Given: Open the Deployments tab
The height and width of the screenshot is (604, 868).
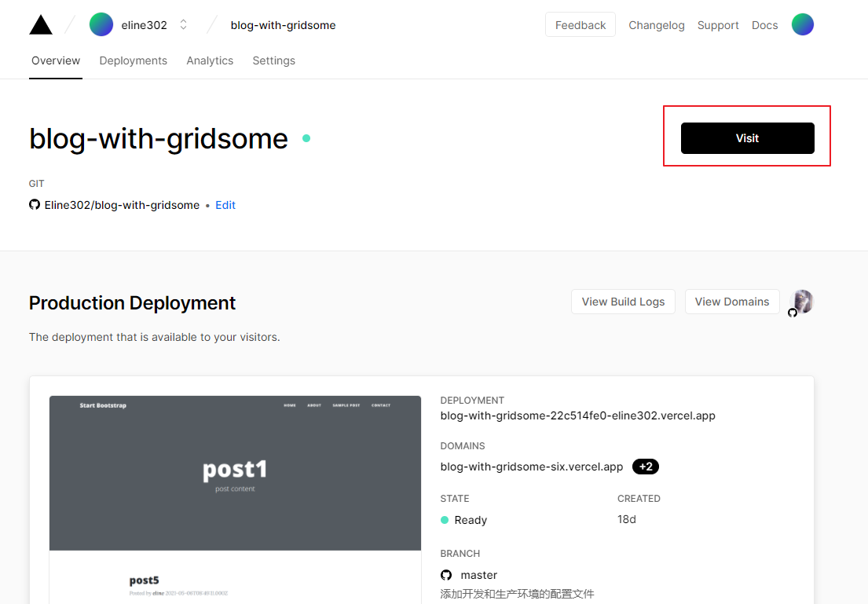Looking at the screenshot, I should pyautogui.click(x=134, y=61).
